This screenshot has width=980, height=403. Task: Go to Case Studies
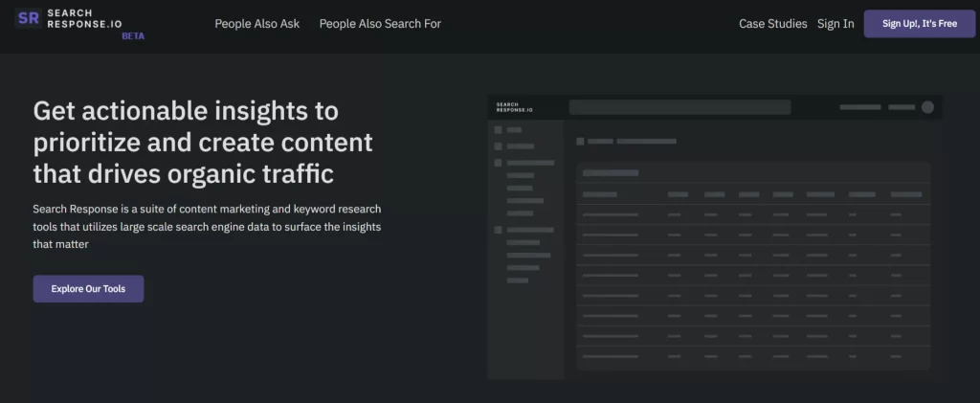772,24
